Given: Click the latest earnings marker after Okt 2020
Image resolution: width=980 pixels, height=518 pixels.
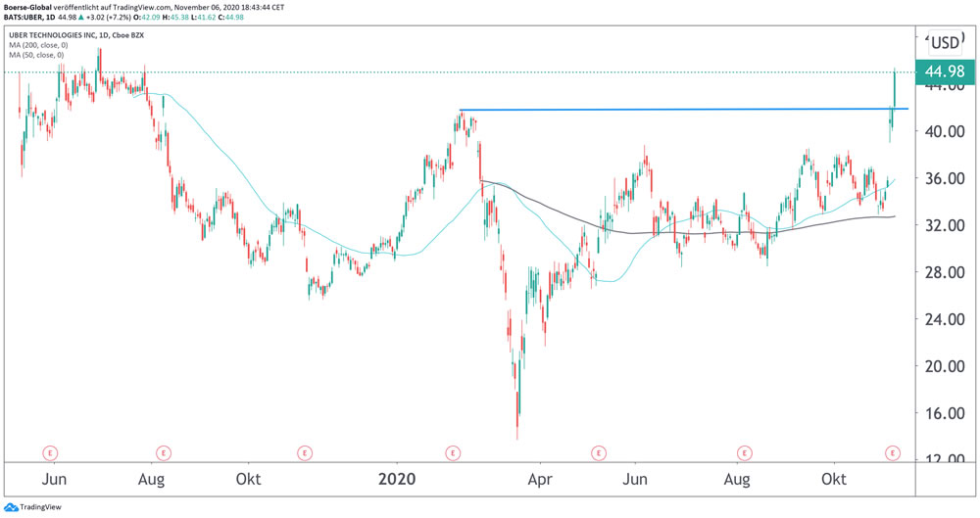Looking at the screenshot, I should pos(893,452).
